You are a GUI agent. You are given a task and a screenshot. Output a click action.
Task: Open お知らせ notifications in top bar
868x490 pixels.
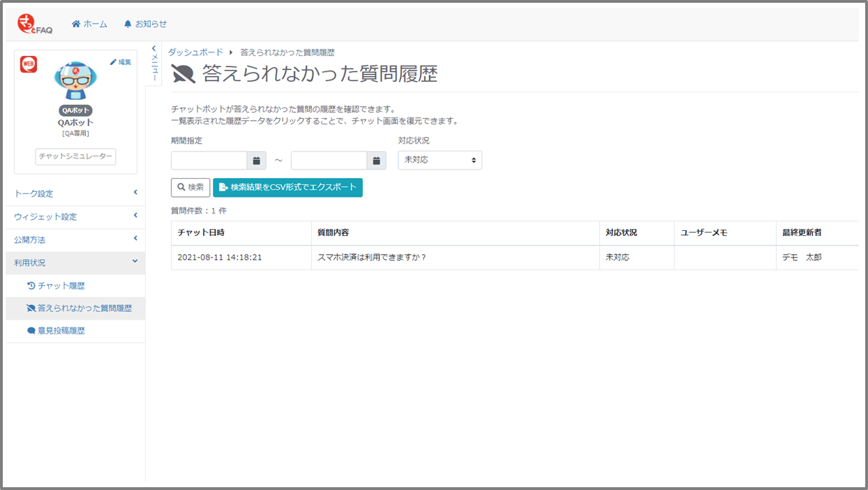click(x=145, y=24)
